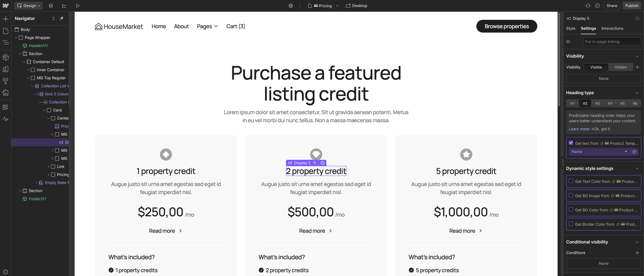This screenshot has width=644, height=276.
Task: Enable 'Get Text Color from' dynamic style
Action: [571, 181]
